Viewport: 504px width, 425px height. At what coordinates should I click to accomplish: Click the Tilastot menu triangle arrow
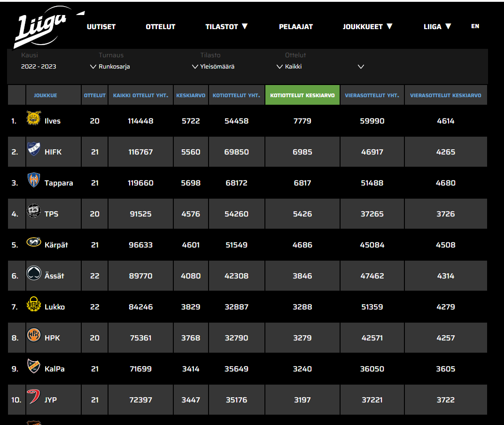pos(245,26)
